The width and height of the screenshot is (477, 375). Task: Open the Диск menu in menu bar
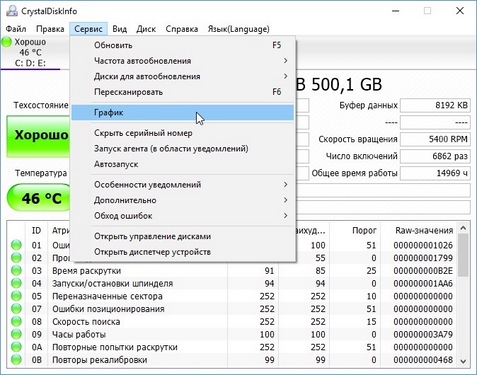(x=146, y=29)
